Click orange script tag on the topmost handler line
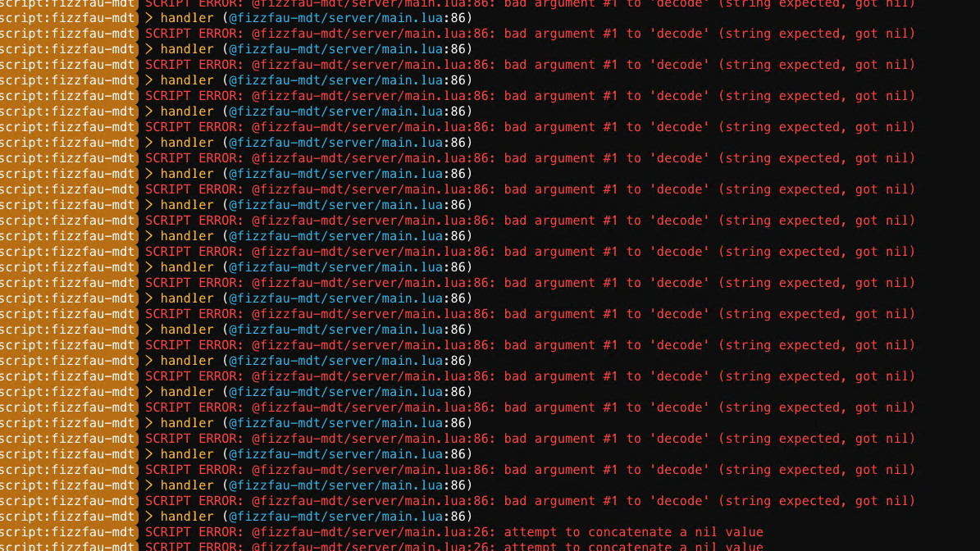The image size is (980, 551). click(x=68, y=18)
